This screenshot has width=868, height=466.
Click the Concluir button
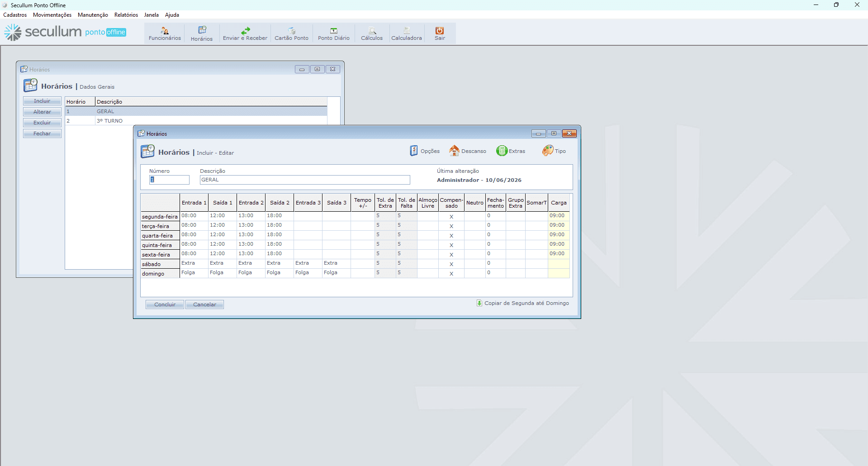coord(165,304)
